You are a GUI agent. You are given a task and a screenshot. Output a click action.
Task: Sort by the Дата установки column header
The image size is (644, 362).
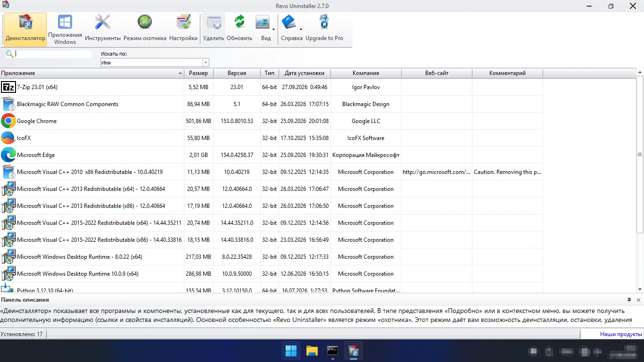pos(305,73)
